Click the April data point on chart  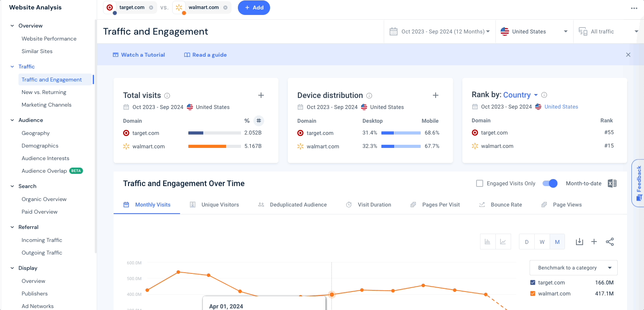pos(332,294)
